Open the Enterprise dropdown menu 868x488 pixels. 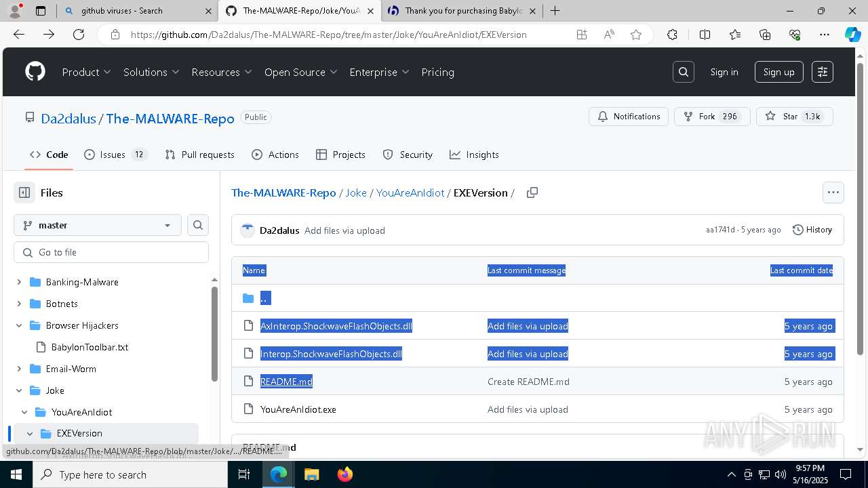(x=379, y=72)
